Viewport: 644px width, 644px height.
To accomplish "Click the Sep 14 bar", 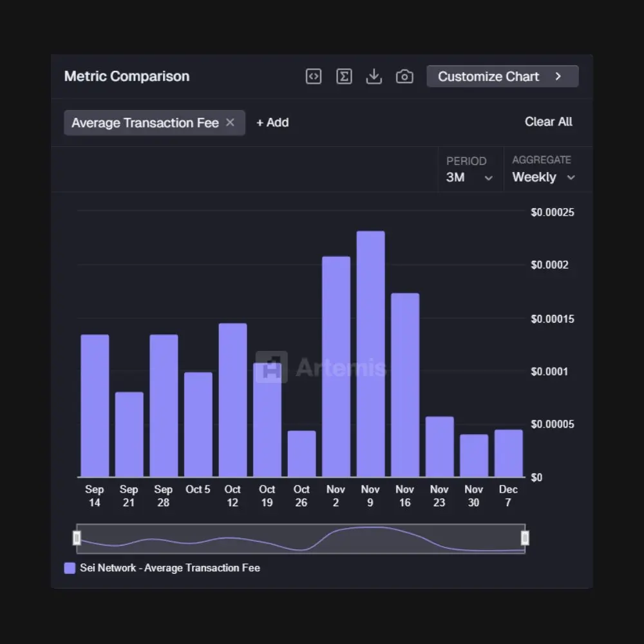I will tap(95, 405).
